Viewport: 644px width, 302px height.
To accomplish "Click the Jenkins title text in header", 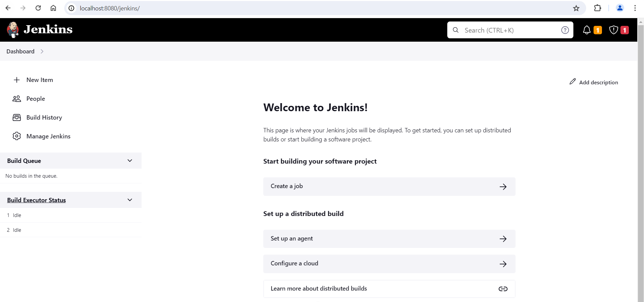I will click(x=48, y=30).
